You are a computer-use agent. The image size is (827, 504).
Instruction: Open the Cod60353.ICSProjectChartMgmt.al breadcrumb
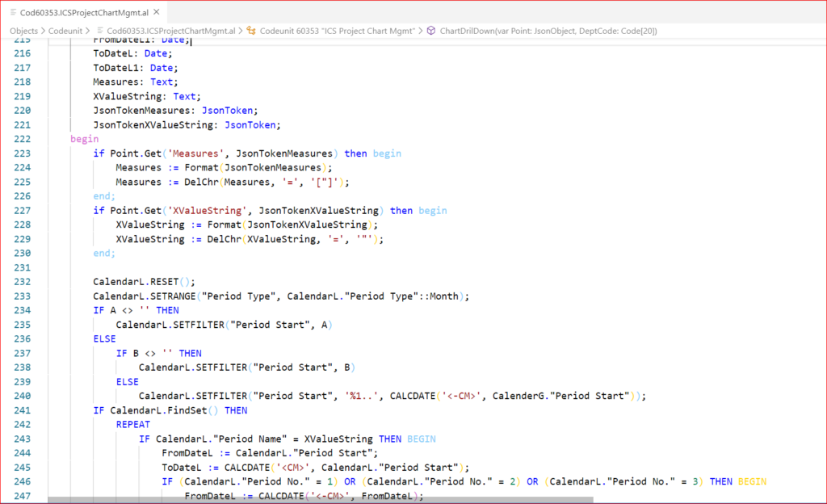171,31
